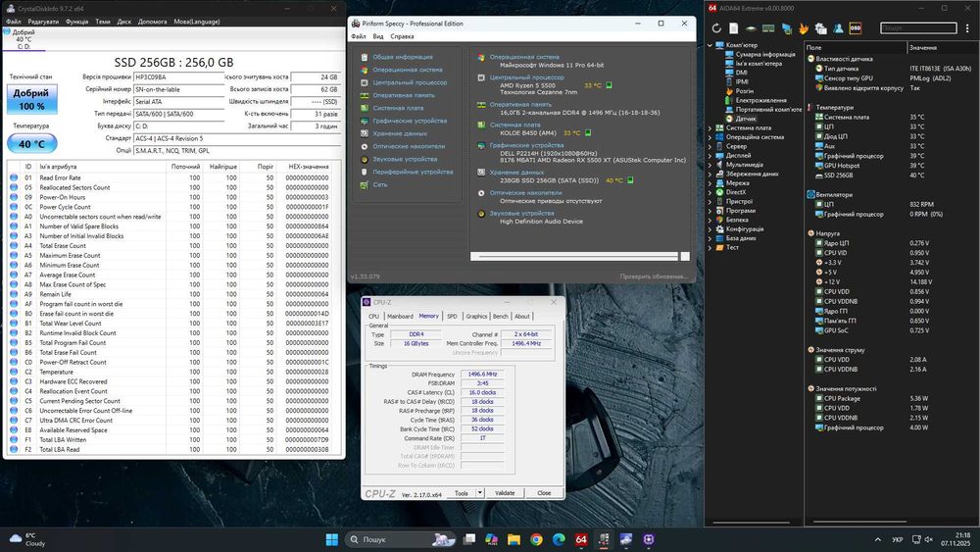This screenshot has height=552, width=980.
Task: Select Сумарна інформація in the AIDA64 tree
Action: click(x=765, y=54)
